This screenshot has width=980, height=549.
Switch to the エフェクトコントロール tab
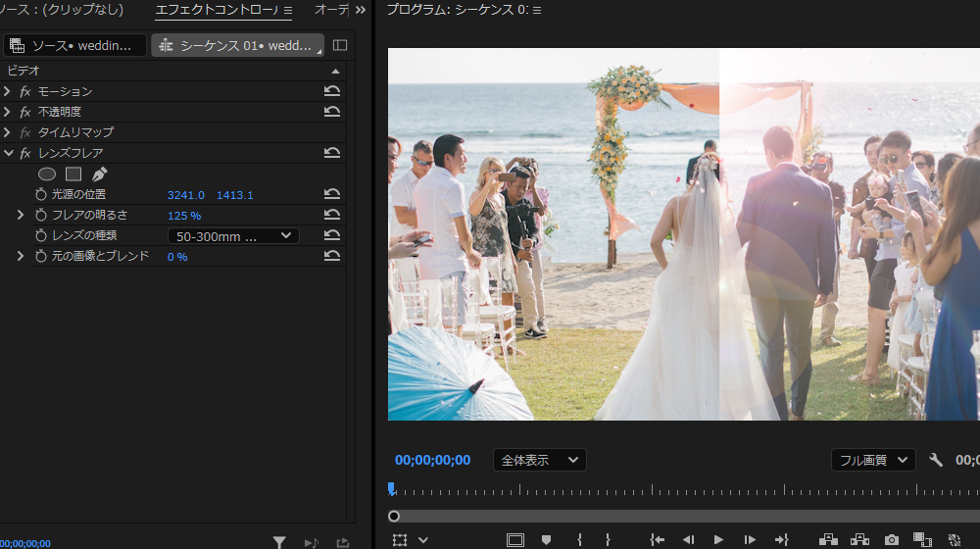point(218,10)
